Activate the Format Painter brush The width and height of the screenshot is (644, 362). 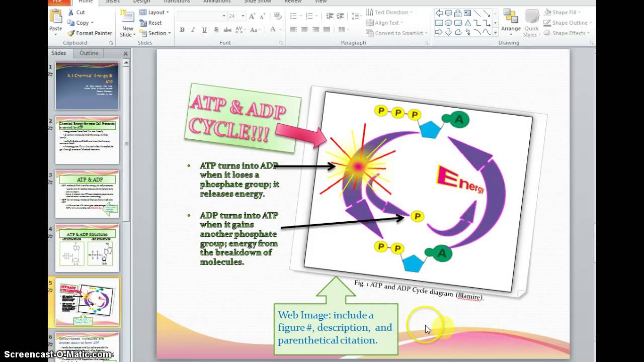point(90,33)
